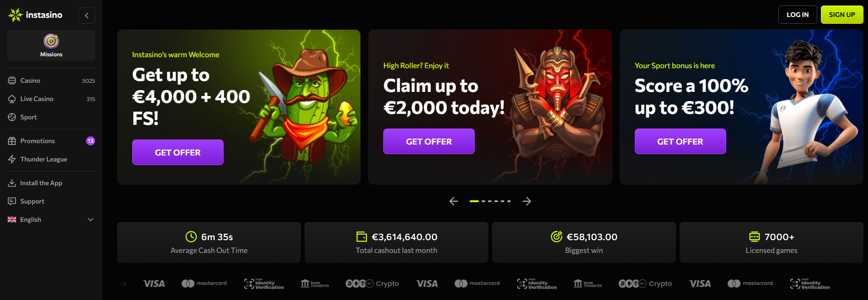The image size is (868, 300).
Task: Select the active first carousel indicator
Action: (474, 201)
